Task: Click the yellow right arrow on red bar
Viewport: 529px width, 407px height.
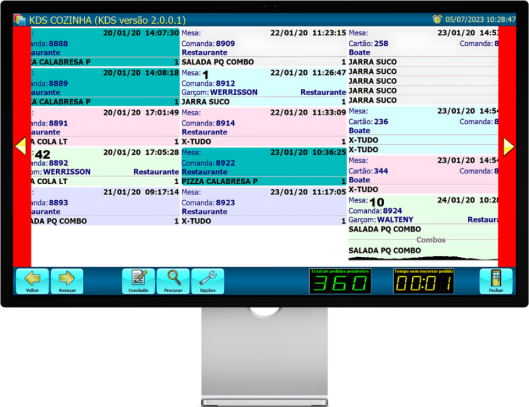Action: [x=508, y=146]
